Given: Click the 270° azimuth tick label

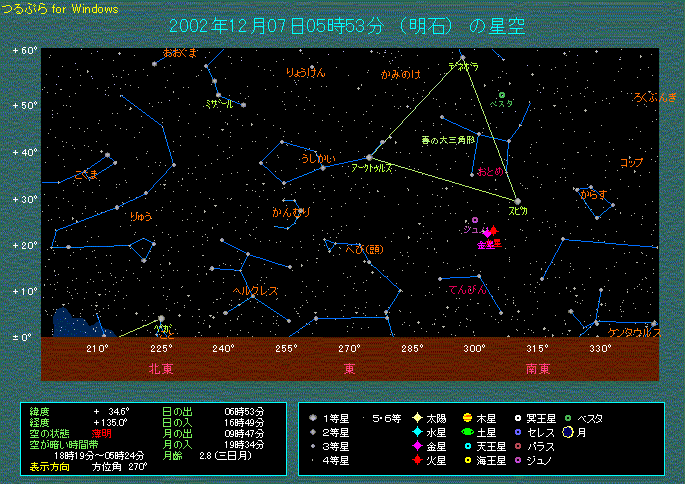Looking at the screenshot, I should (x=349, y=349).
